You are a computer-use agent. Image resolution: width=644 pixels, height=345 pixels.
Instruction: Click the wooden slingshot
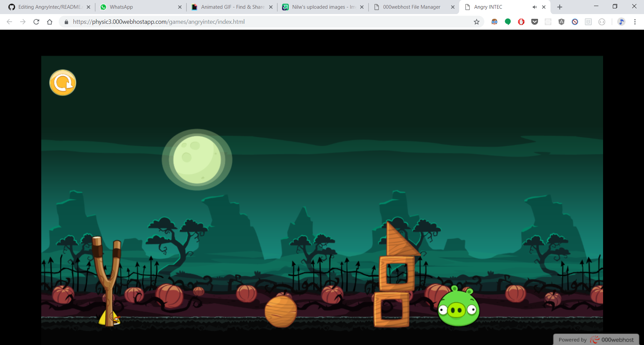[x=107, y=281]
